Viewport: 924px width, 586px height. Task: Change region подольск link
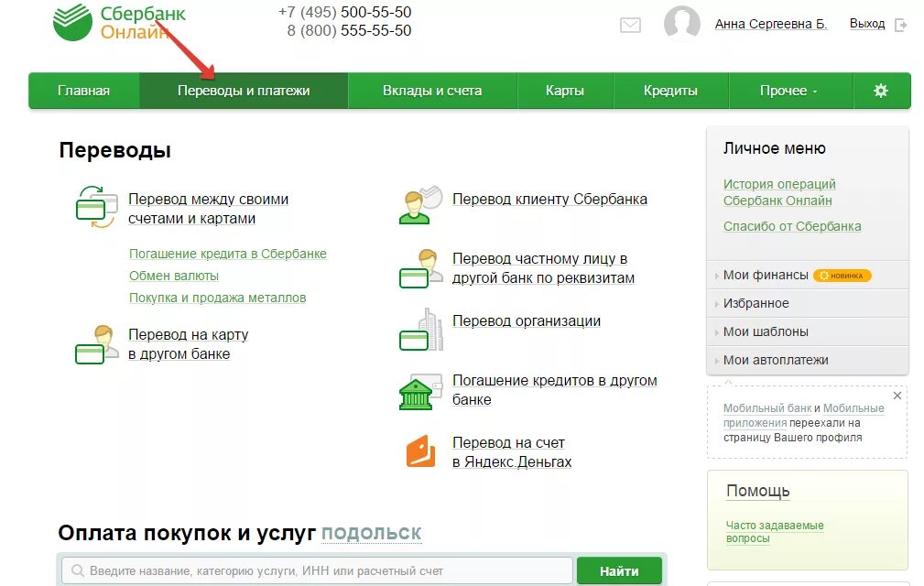[371, 532]
